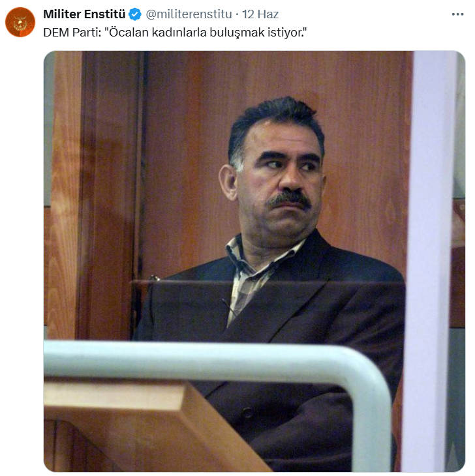This screenshot has height=476, width=475.
Task: Click the checkmark next to Militer Enstitü
Action: click(x=135, y=14)
